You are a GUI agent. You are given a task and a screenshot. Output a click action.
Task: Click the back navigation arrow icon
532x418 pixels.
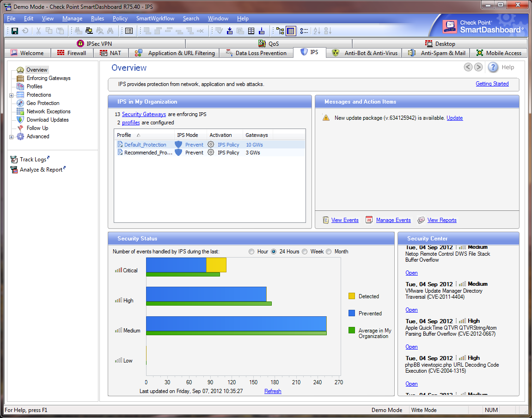[x=468, y=67]
